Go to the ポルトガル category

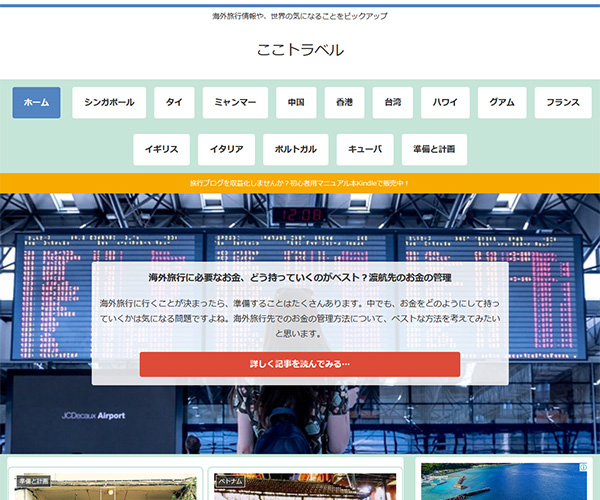296,150
